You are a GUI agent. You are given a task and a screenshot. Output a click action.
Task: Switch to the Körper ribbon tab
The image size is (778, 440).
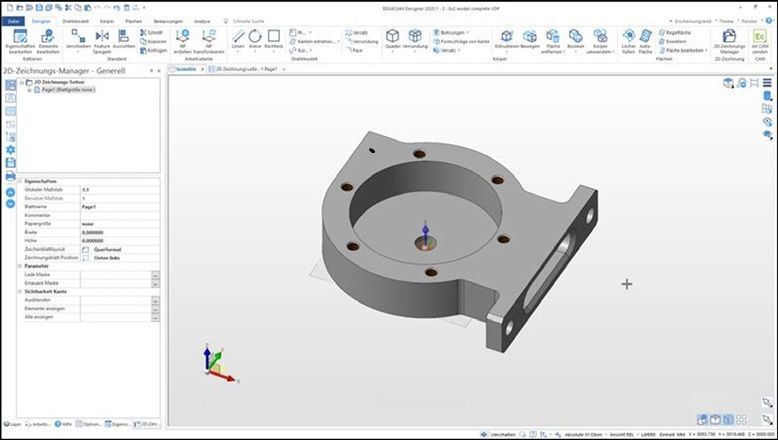(x=107, y=21)
